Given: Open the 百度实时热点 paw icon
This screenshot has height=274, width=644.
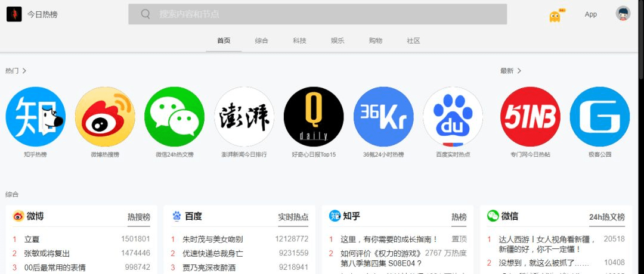Looking at the screenshot, I should pos(453,117).
